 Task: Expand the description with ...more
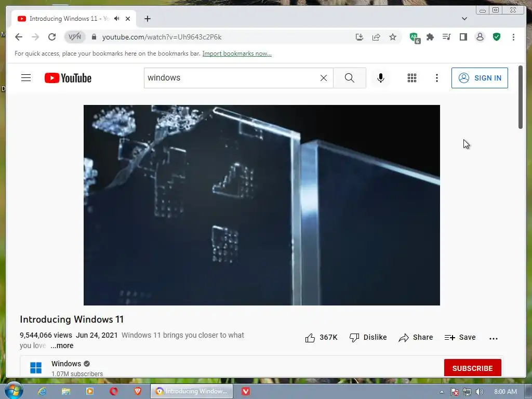[62, 345]
